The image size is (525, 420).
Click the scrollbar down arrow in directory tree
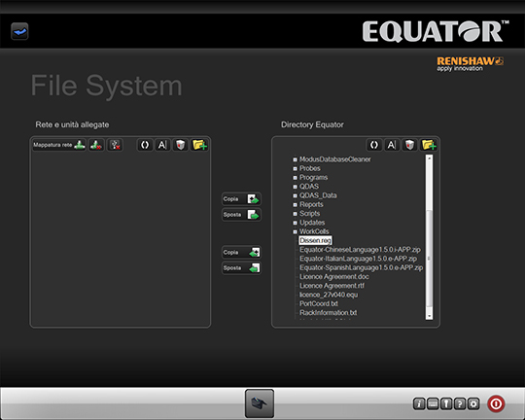point(429,316)
